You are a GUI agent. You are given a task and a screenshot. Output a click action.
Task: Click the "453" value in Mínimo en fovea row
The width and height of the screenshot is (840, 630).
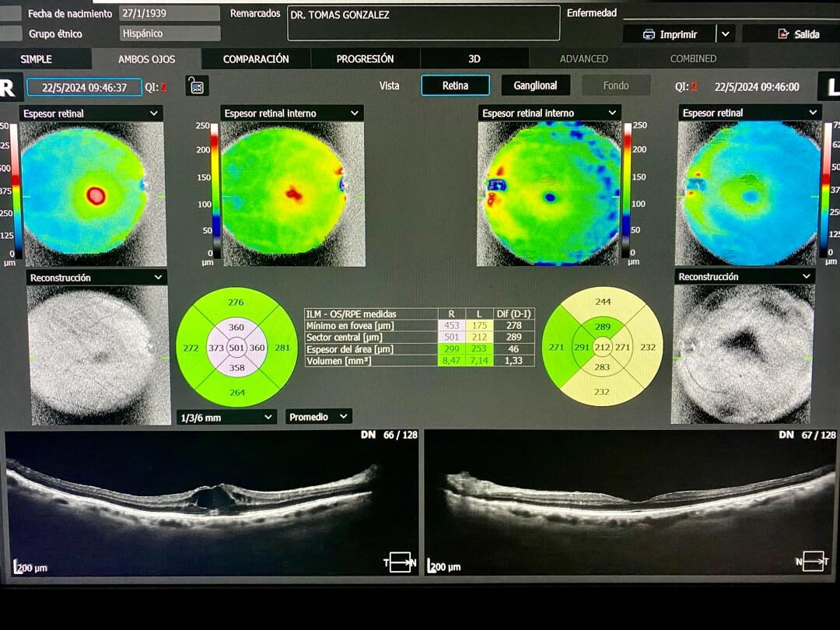(x=452, y=325)
